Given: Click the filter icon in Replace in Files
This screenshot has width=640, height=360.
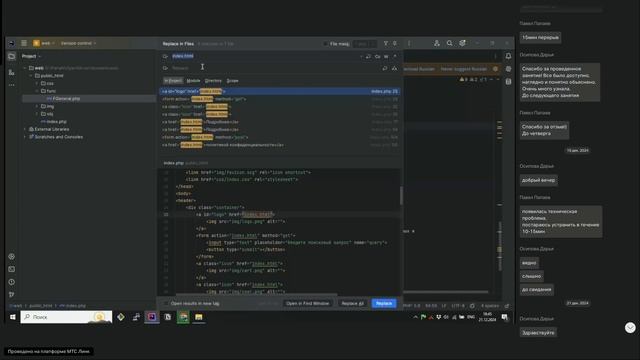Looking at the screenshot, I should tap(385, 43).
